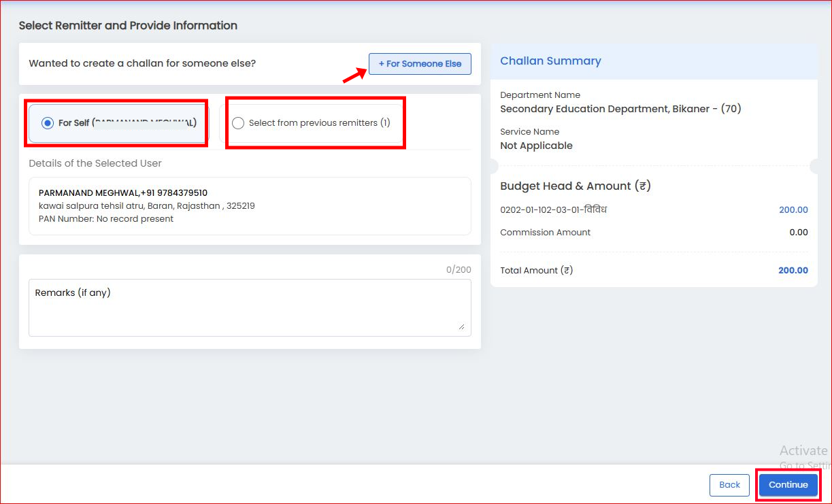The width and height of the screenshot is (832, 504).
Task: Click the 'PARMANAND MEGHWAL,+91 9784379510' line
Action: (123, 193)
